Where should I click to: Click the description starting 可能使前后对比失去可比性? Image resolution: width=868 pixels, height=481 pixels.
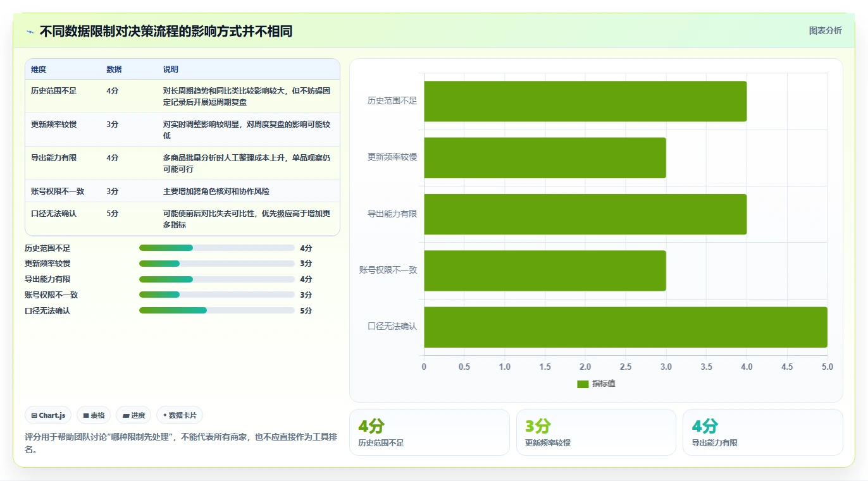pos(247,219)
